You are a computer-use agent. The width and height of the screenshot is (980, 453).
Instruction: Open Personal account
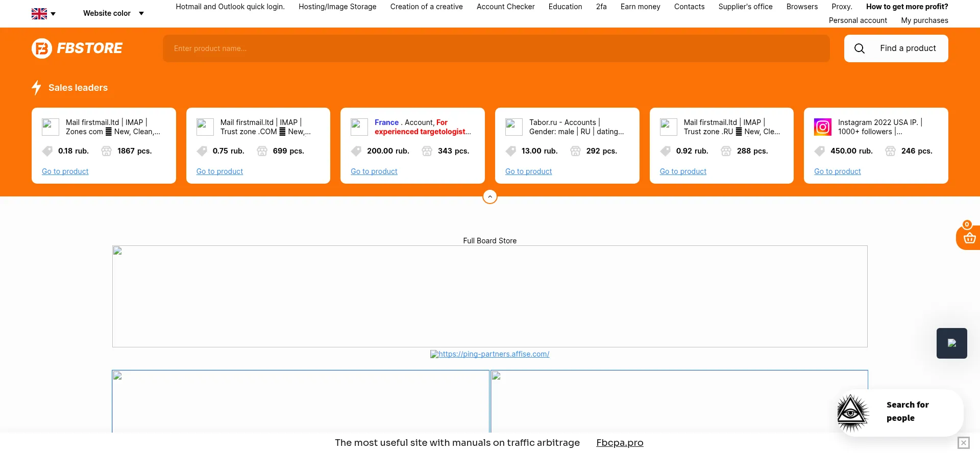click(857, 20)
